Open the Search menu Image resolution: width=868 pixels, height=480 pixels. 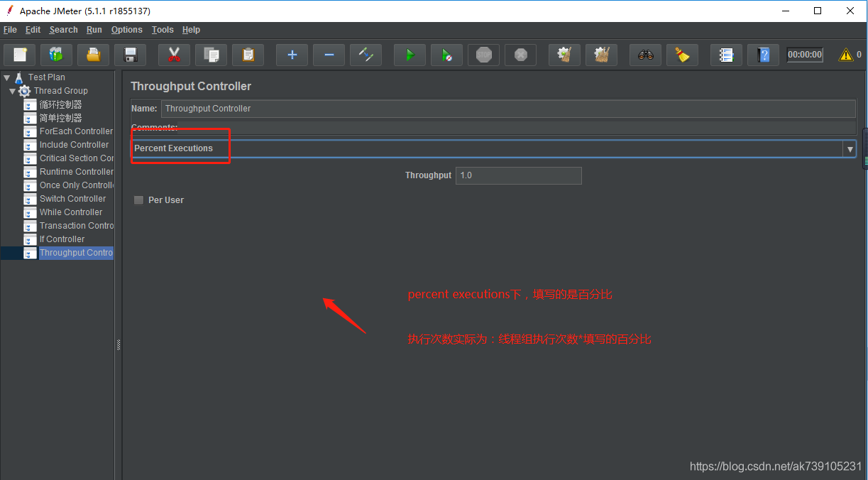click(x=63, y=30)
